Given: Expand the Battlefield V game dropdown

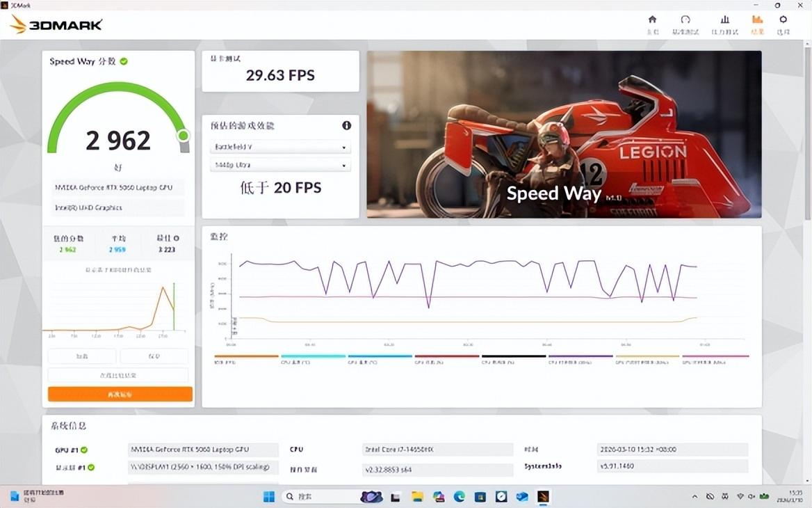Looking at the screenshot, I should 280,148.
